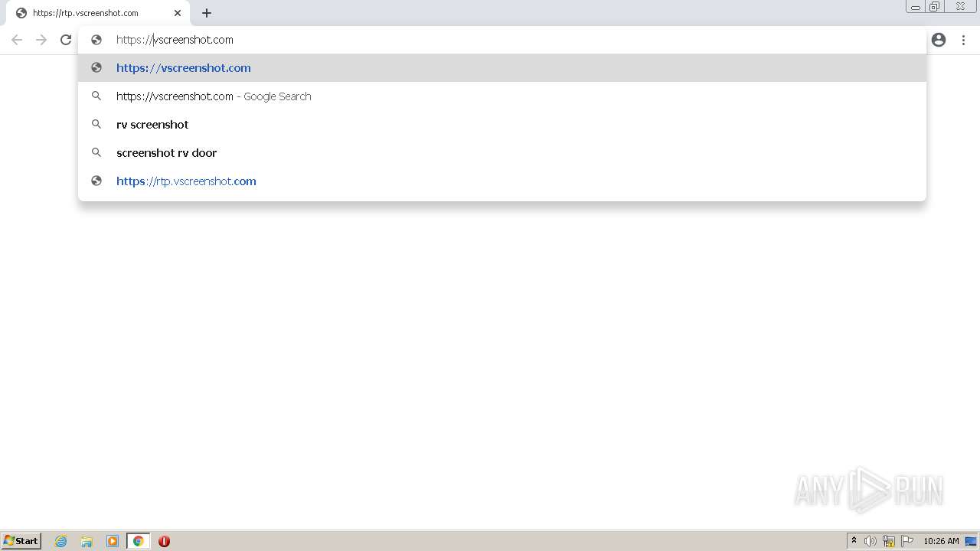980x551 pixels.
Task: Open the Chrome profile avatar
Action: pos(939,40)
